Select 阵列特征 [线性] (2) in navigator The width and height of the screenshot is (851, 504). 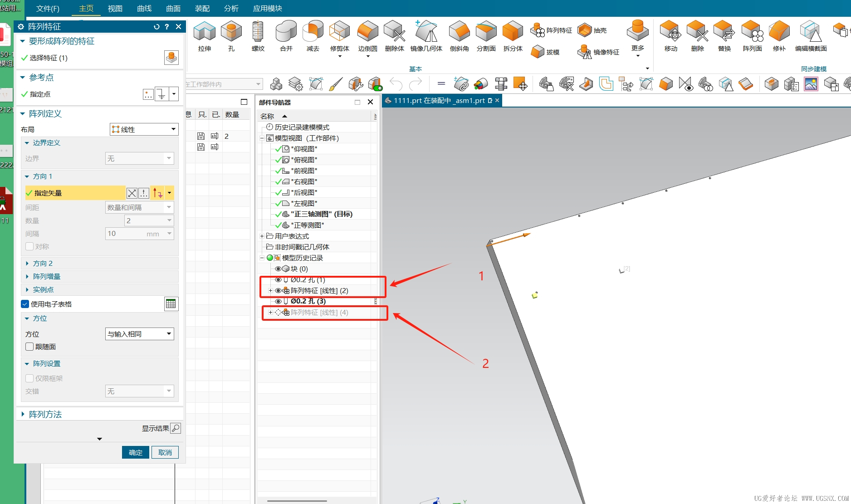319,291
